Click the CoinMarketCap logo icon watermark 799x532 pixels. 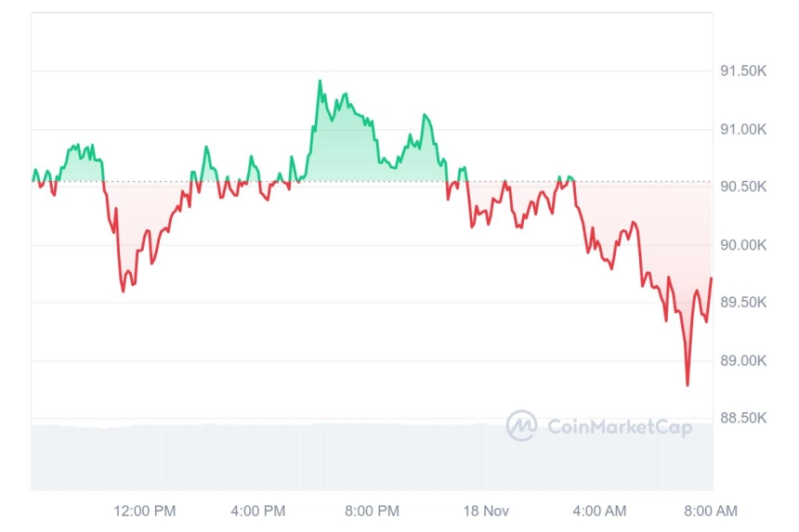pos(521,425)
